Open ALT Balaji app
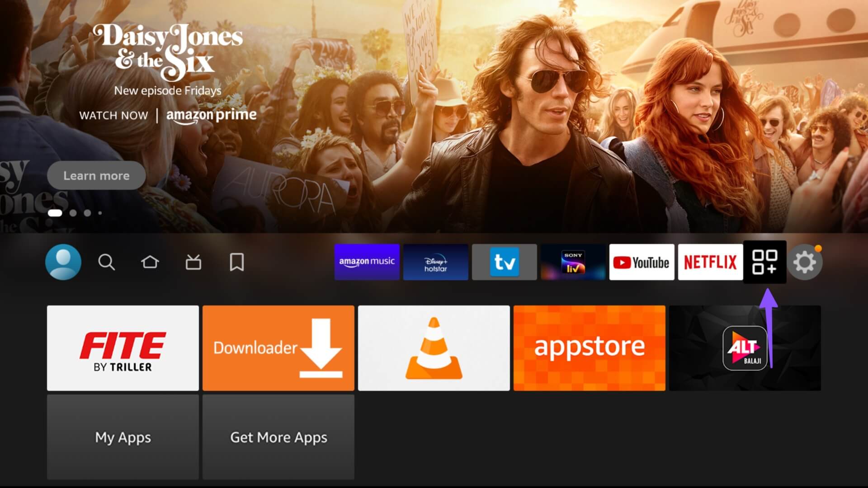 pyautogui.click(x=744, y=347)
